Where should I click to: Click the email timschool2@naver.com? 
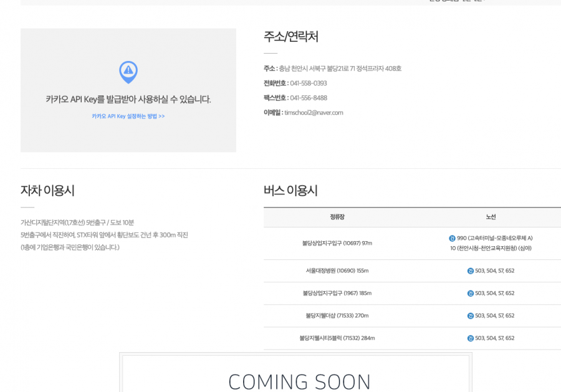tap(314, 113)
